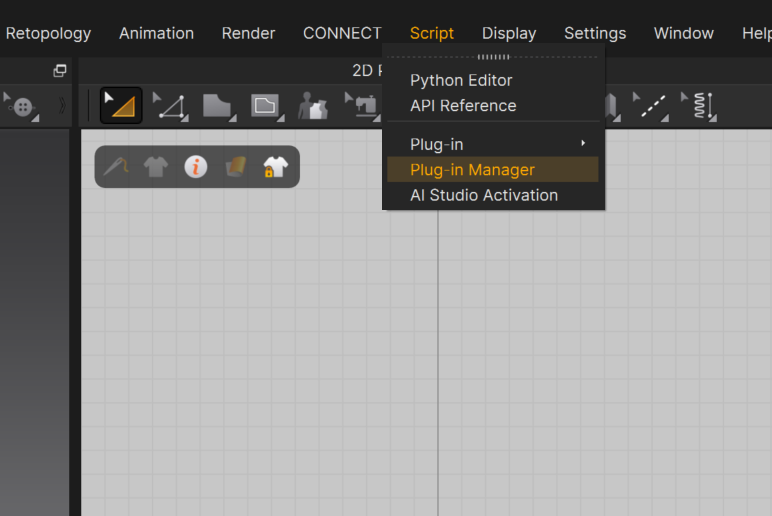
Task: Open the Help menu
Action: tap(757, 33)
